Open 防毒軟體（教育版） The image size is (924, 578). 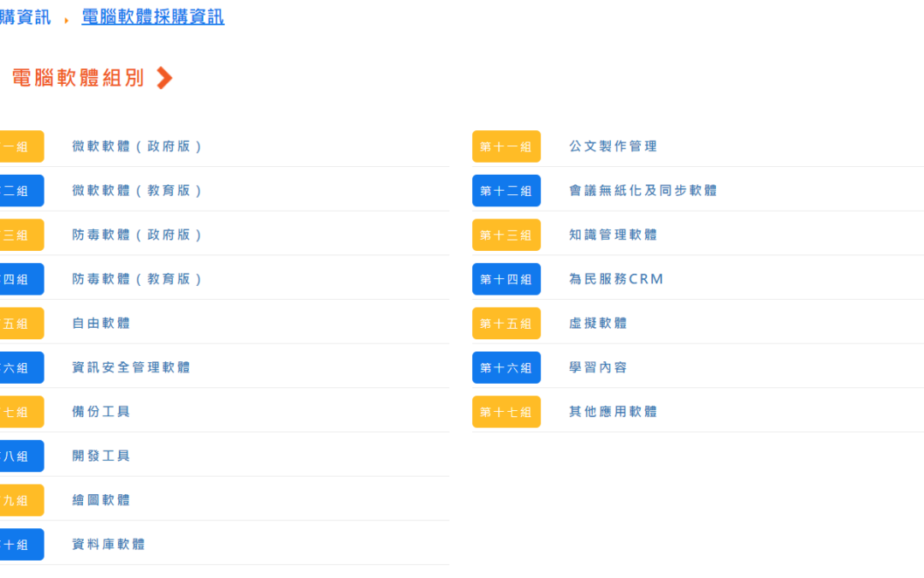click(x=137, y=279)
